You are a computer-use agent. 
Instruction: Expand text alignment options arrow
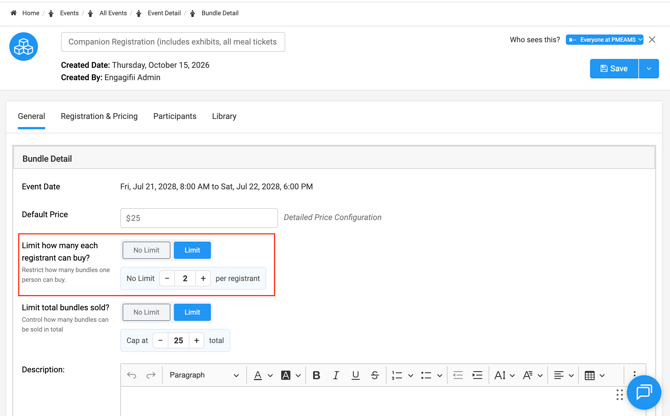click(571, 375)
